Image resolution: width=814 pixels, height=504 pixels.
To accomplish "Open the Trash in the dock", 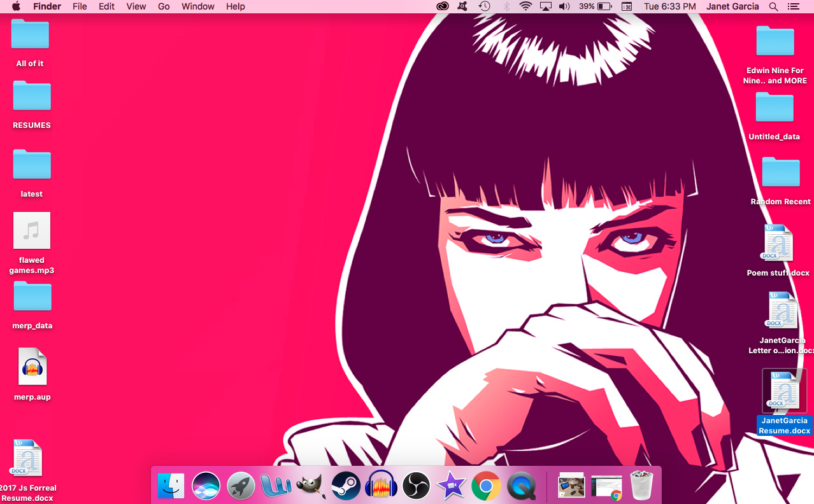I will pyautogui.click(x=641, y=486).
